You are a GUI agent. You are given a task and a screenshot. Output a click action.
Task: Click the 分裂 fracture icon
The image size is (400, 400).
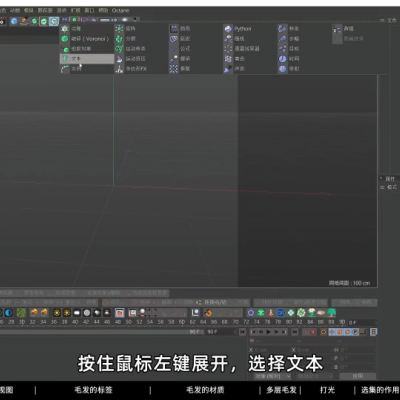pyautogui.click(x=119, y=39)
